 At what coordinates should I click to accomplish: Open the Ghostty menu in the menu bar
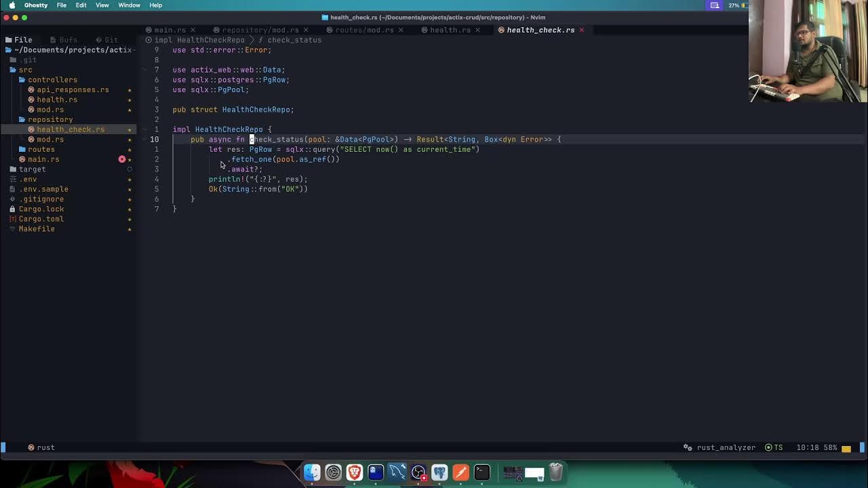tap(35, 5)
